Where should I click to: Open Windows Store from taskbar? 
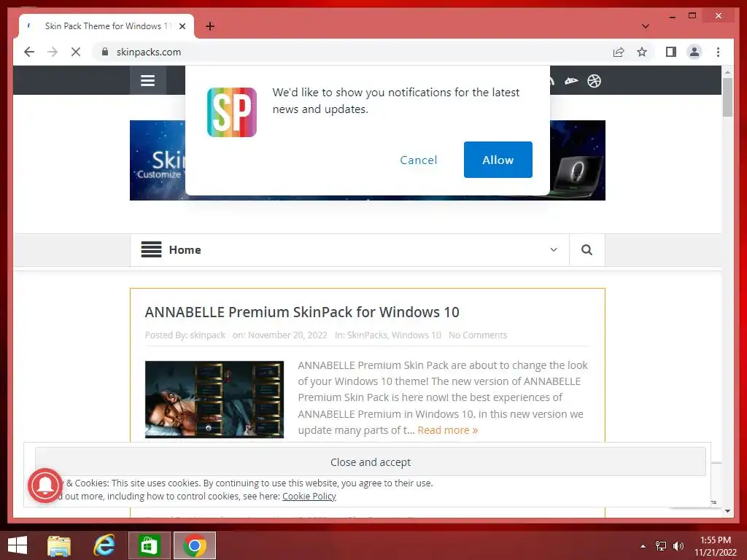pyautogui.click(x=149, y=545)
